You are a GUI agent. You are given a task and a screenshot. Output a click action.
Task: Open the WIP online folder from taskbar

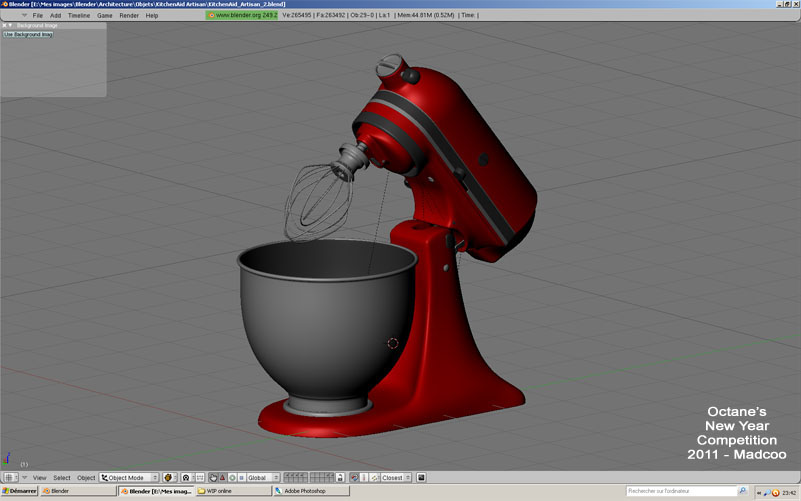(x=234, y=491)
